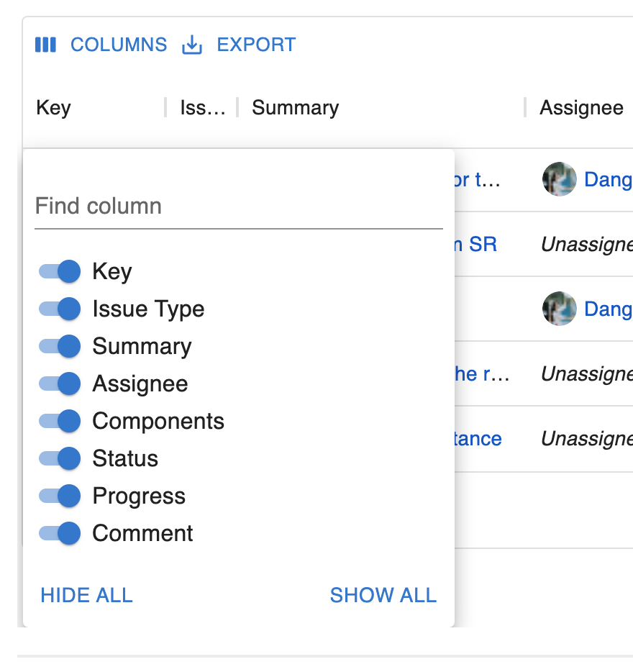Screen dimensions: 633x672
Task: Toggle the Issue Type column switch
Action: pos(60,309)
